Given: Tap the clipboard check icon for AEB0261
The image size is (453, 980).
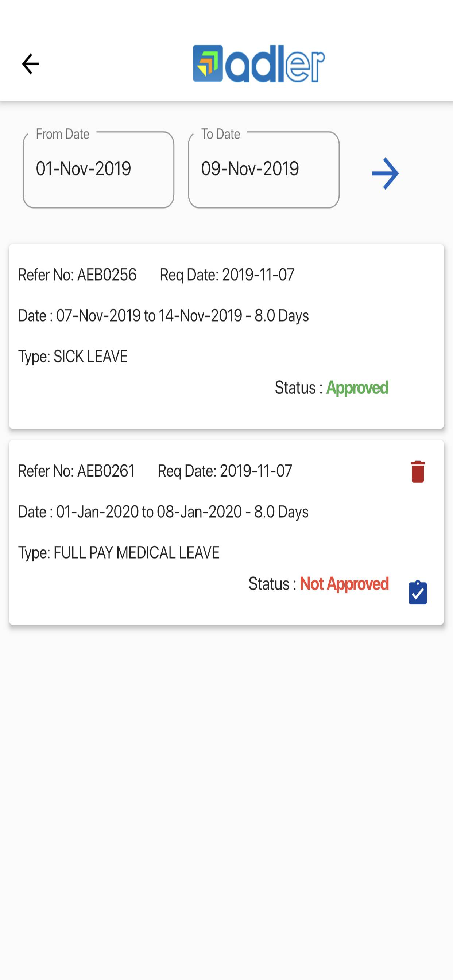Looking at the screenshot, I should (x=418, y=592).
